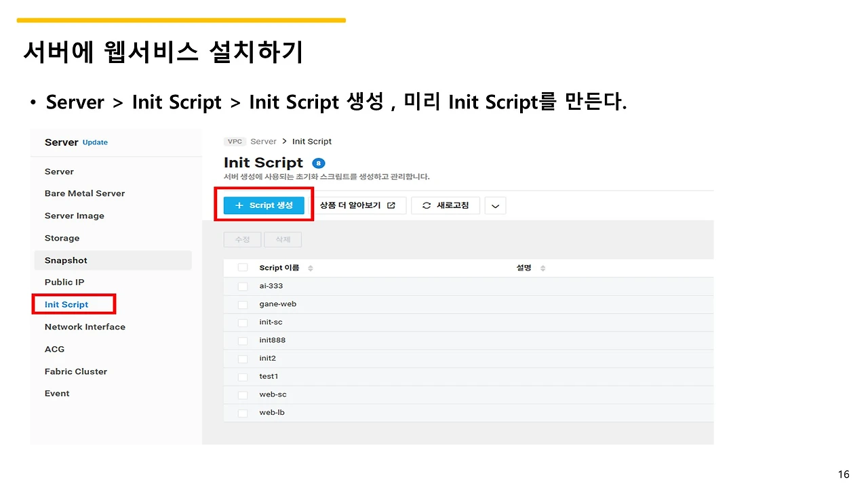Check the box for init2 script
Image resolution: width=868 pixels, height=488 pixels.
pos(243,359)
